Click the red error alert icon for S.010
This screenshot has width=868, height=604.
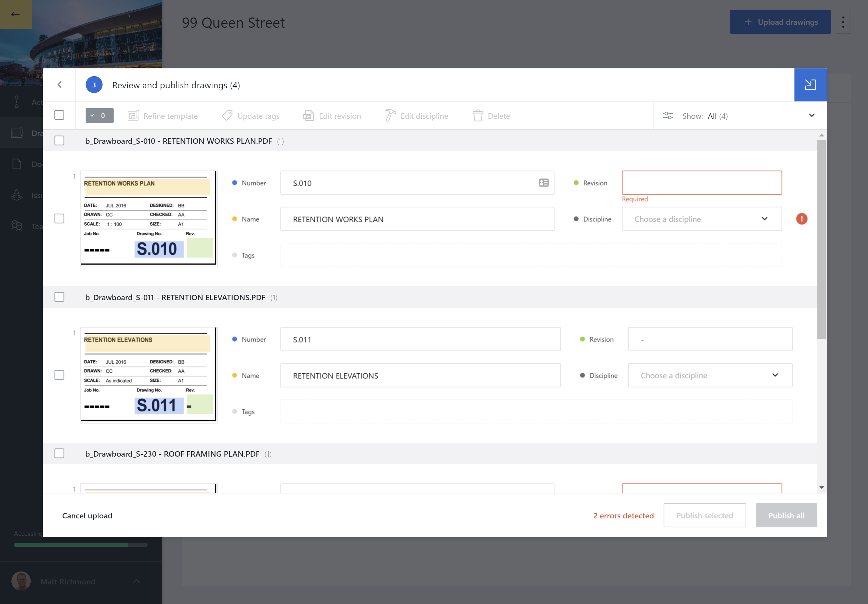(x=802, y=219)
